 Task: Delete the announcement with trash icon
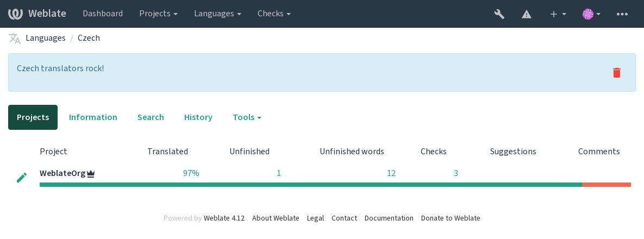[x=616, y=73]
